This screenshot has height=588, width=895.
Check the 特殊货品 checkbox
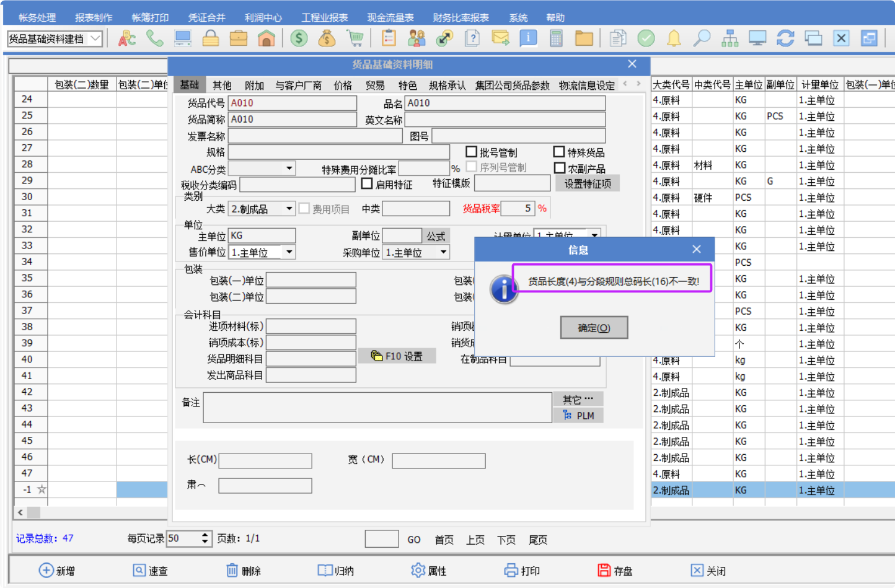tap(559, 152)
